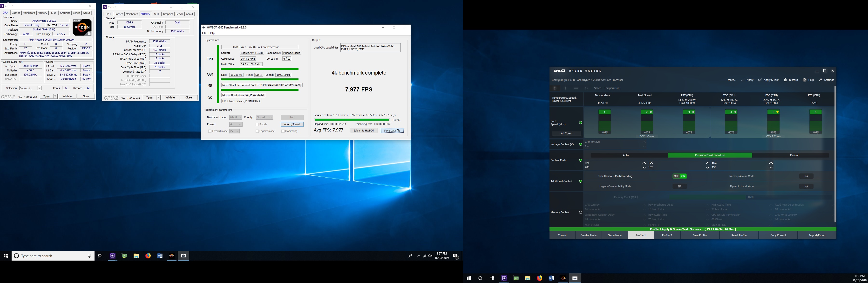Click the Ryzen Master vertical scrollbar
The image size is (868, 283).
point(835,153)
